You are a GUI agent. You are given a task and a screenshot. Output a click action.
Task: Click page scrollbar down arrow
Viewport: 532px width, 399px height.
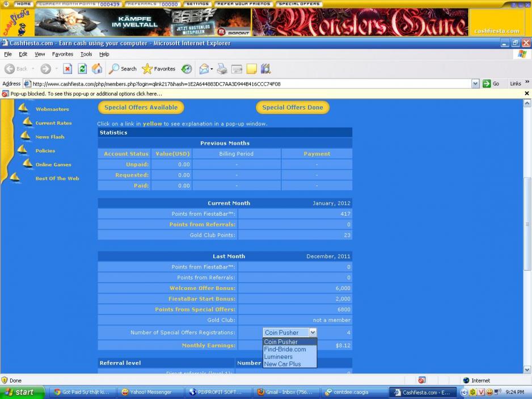527,370
